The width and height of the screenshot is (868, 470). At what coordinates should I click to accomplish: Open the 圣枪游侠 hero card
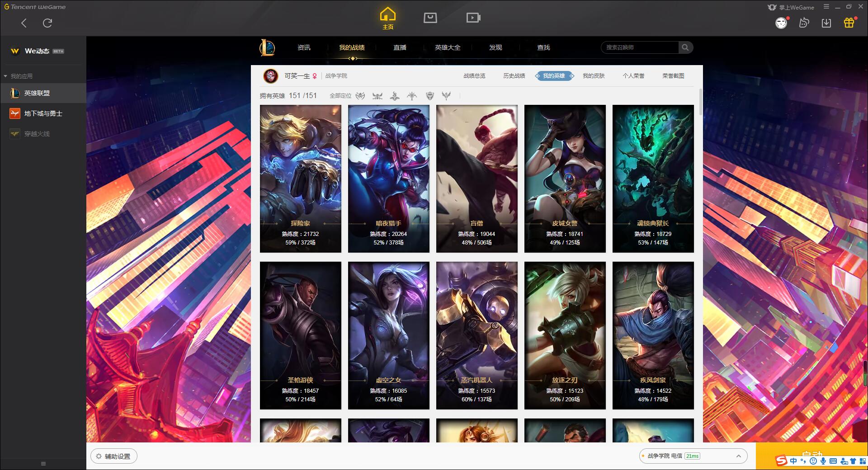[x=301, y=335]
